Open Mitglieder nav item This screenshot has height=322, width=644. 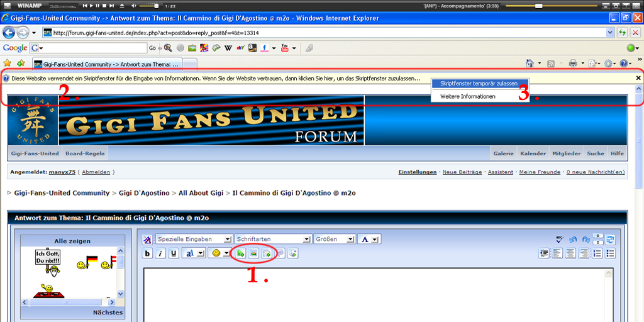pyautogui.click(x=567, y=153)
